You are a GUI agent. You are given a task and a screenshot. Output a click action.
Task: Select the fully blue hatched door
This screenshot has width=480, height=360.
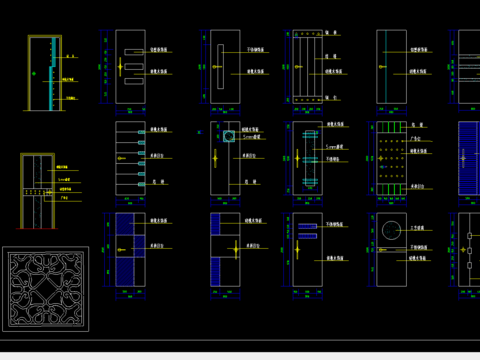[469, 158]
